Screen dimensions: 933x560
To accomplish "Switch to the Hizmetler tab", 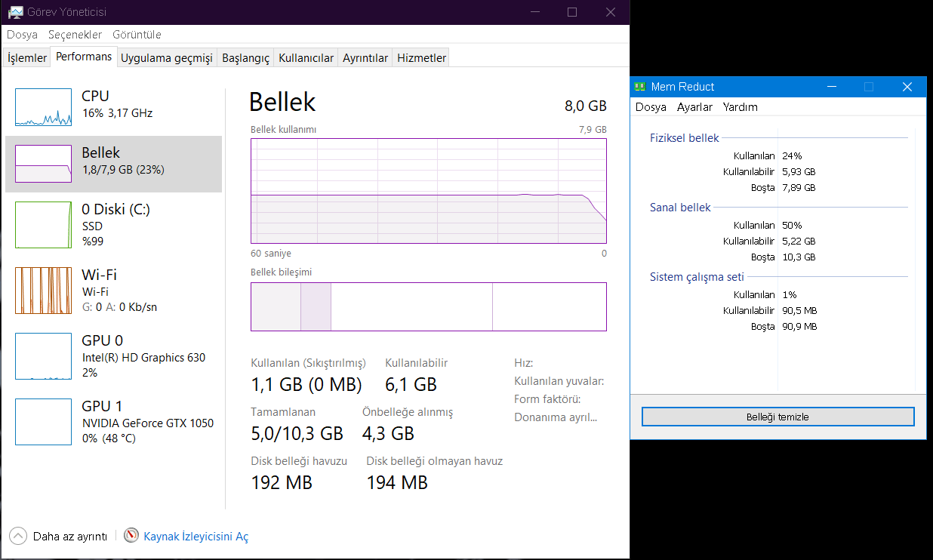I will [421, 58].
